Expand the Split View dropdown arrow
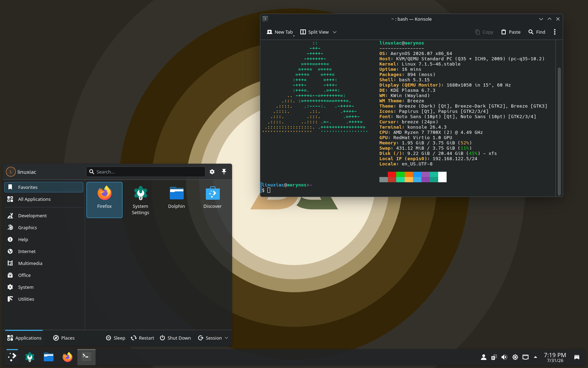Image resolution: width=588 pixels, height=368 pixels. coord(335,32)
